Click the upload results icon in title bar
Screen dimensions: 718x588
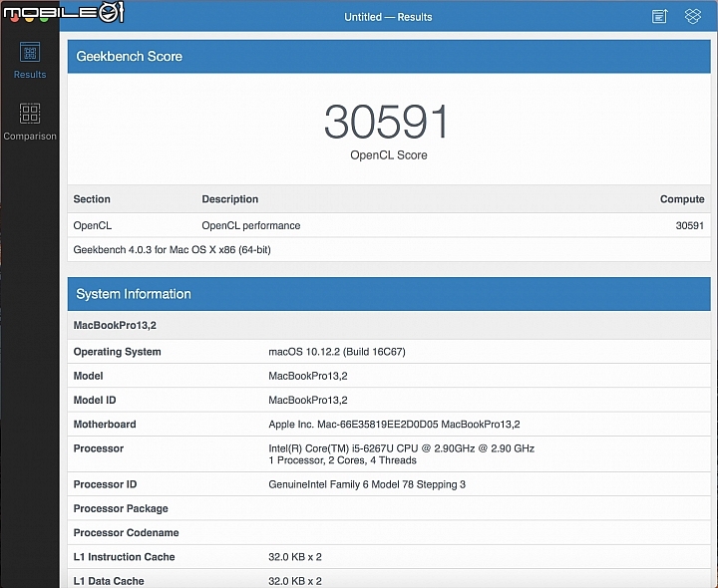tap(659, 17)
